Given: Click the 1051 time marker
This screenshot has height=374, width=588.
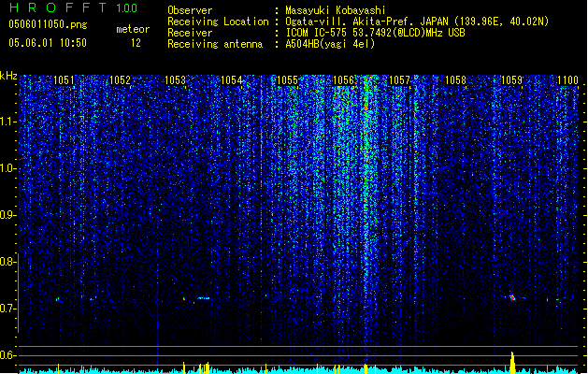Looking at the screenshot, I should 64,80.
